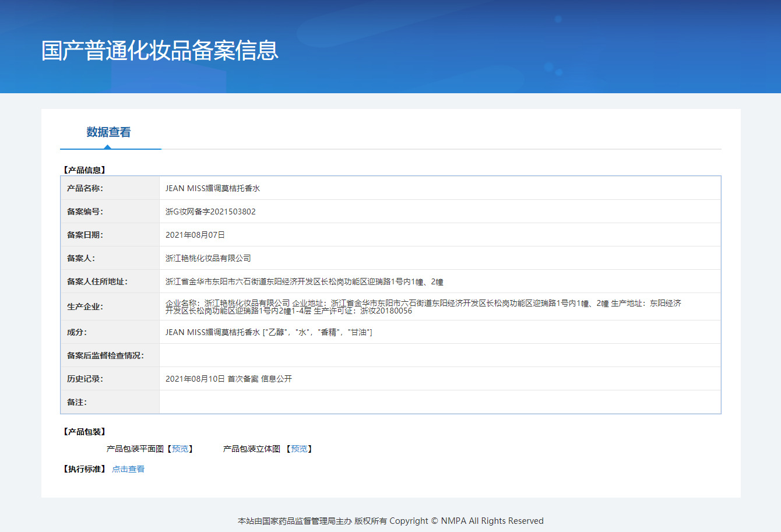Screen dimensions: 781x532
Task: Click the 备案编号 row label
Action: pyautogui.click(x=85, y=212)
